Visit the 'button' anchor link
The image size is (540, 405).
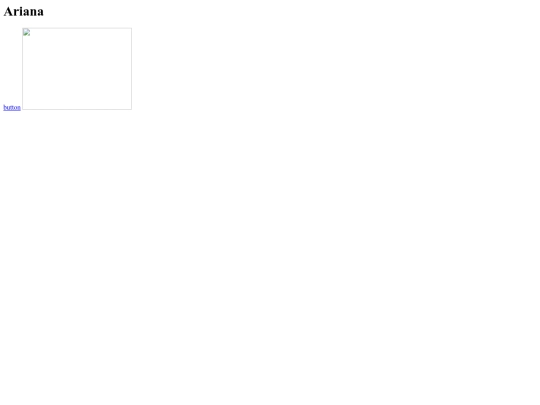pyautogui.click(x=12, y=107)
